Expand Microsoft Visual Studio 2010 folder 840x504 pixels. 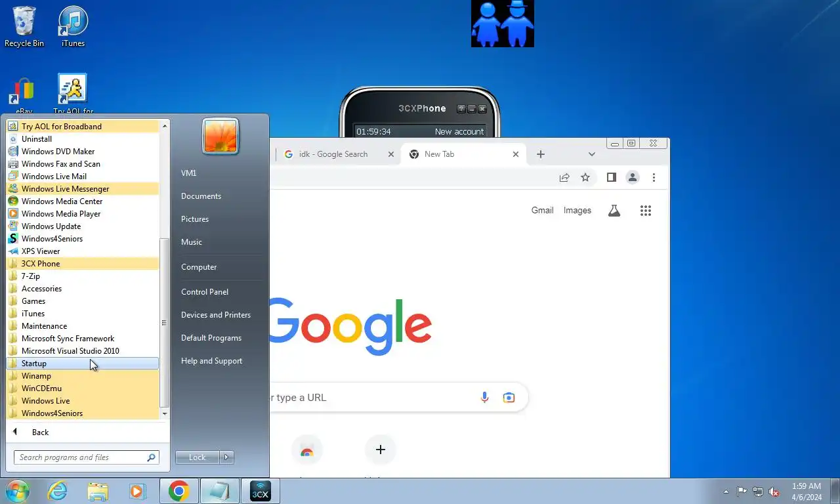point(83,350)
